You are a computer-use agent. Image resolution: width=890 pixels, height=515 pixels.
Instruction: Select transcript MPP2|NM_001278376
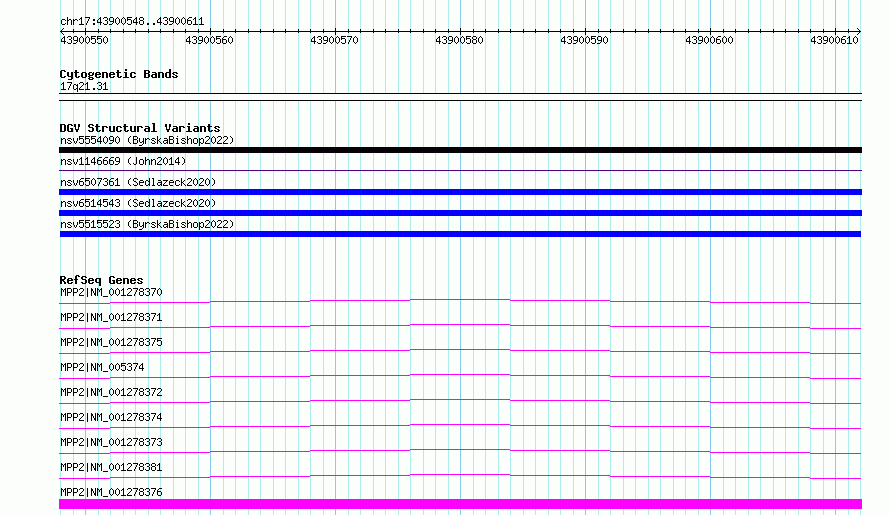click(111, 492)
